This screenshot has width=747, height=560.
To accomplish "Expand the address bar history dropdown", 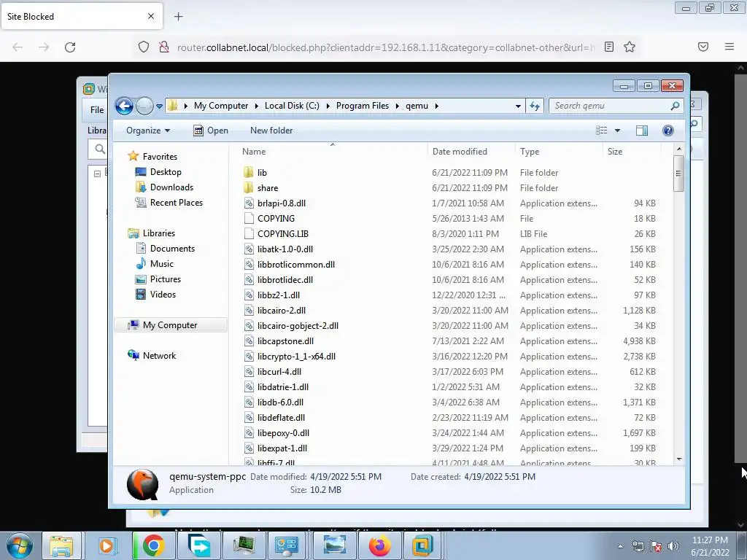I will [x=518, y=106].
